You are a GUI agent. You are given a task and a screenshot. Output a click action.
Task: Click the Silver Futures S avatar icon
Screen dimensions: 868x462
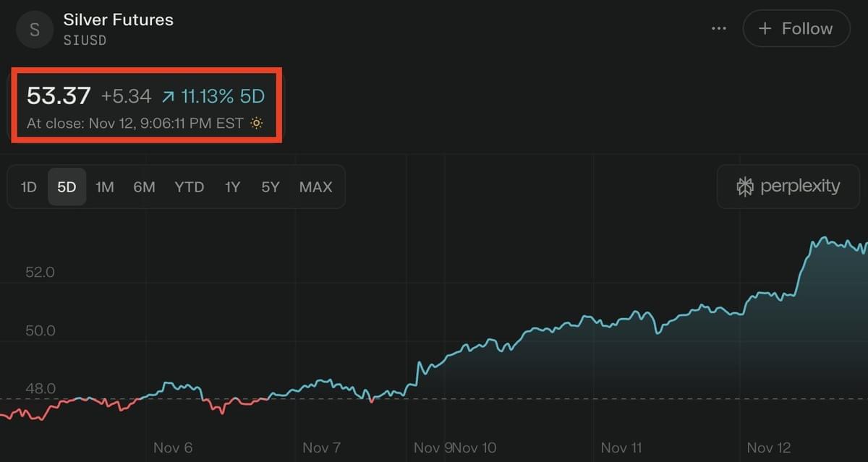point(35,30)
